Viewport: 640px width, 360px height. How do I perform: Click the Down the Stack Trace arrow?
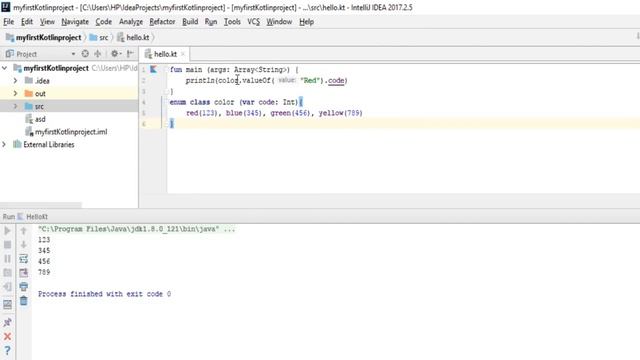[24, 245]
